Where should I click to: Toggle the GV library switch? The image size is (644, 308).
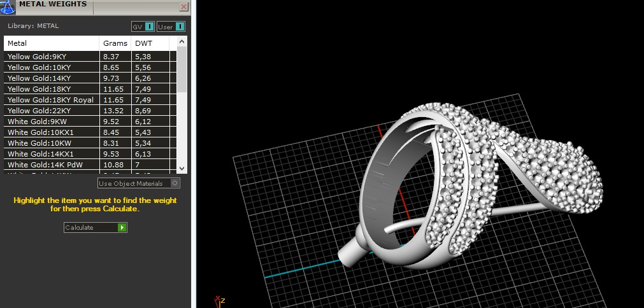[143, 27]
